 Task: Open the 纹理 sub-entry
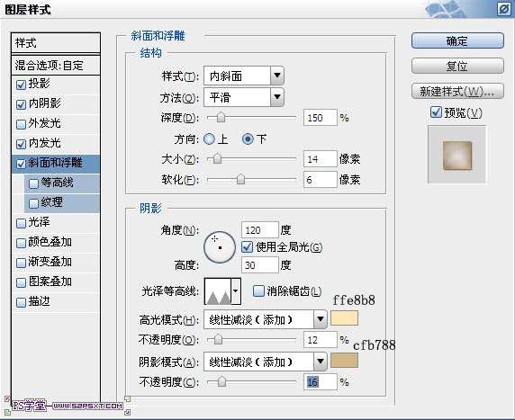click(x=62, y=202)
